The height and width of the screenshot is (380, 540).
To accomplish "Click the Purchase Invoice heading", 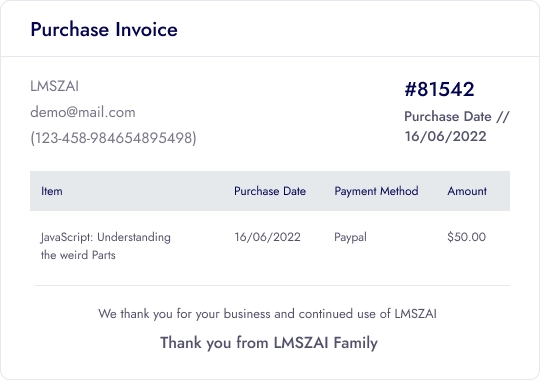I will pyautogui.click(x=104, y=30).
